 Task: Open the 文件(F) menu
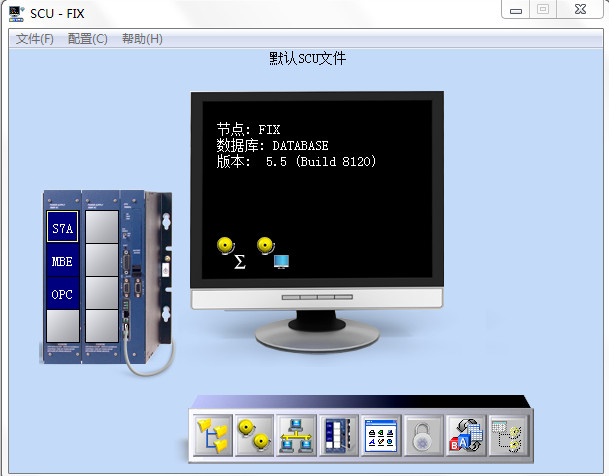(35, 39)
